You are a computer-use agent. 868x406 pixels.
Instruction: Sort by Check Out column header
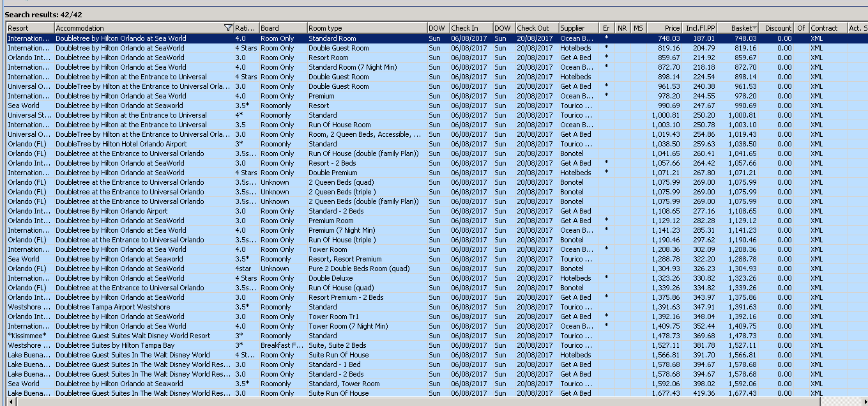tap(537, 28)
